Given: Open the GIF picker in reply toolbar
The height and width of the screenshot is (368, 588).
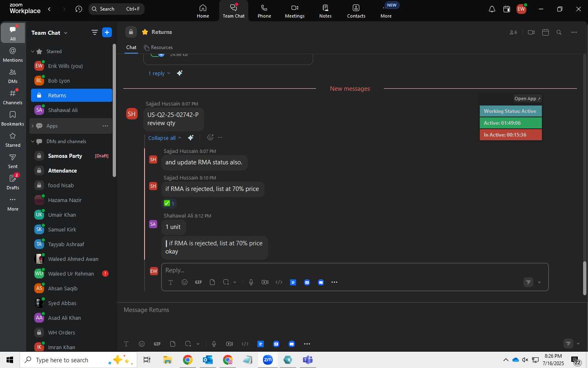Looking at the screenshot, I should click(198, 282).
